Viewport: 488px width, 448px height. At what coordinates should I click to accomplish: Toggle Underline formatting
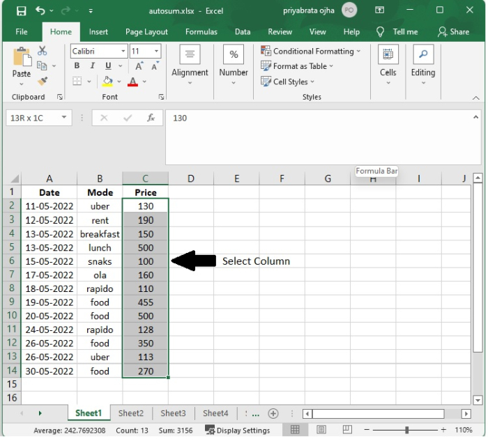[108, 65]
